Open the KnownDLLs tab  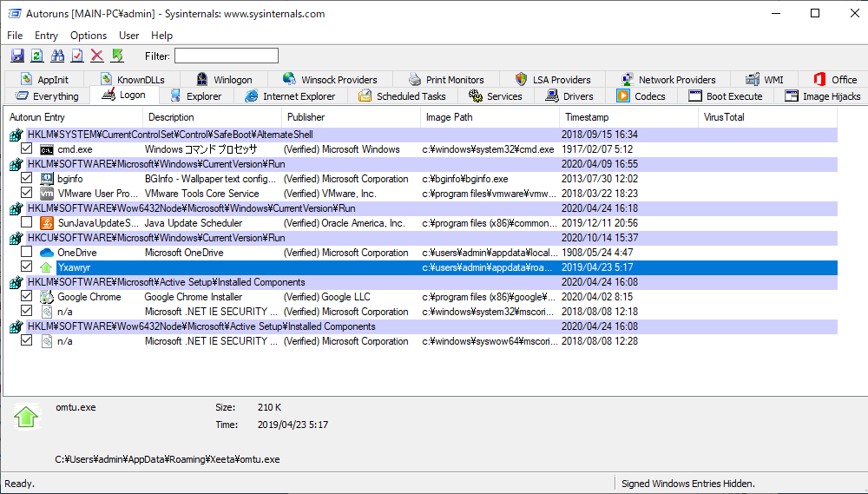[x=133, y=80]
